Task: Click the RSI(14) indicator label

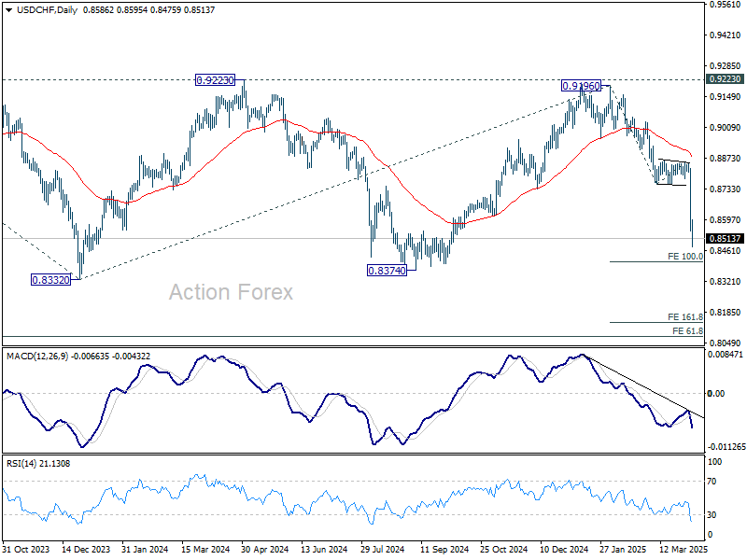Action: click(x=21, y=463)
